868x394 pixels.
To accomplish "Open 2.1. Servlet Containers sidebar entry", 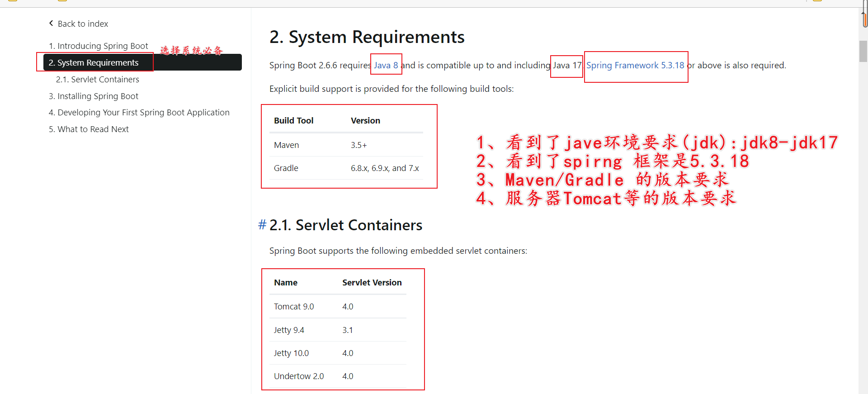I will pyautogui.click(x=98, y=79).
